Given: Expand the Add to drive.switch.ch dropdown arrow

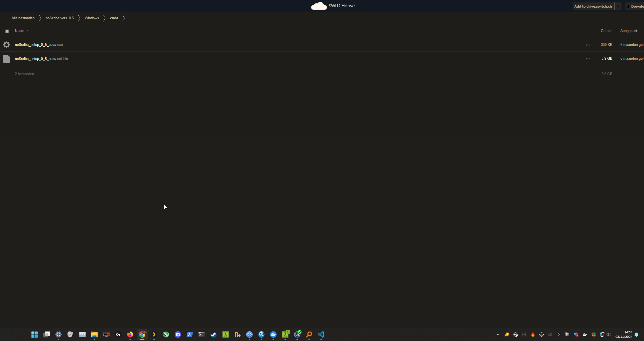Looking at the screenshot, I should pos(618,6).
